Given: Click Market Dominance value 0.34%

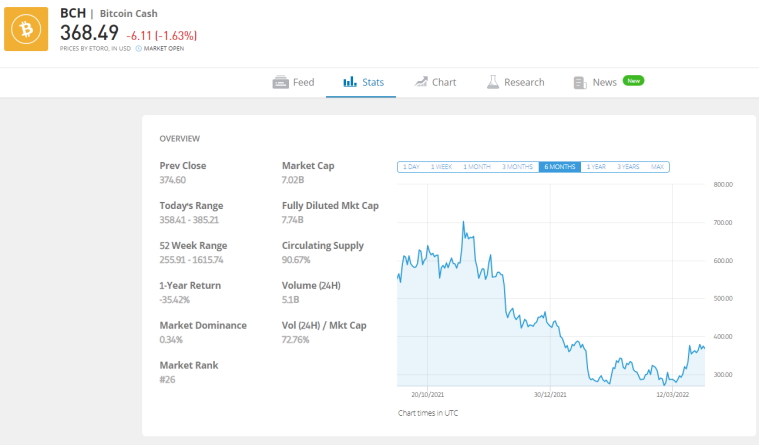Looking at the screenshot, I should 171,340.
